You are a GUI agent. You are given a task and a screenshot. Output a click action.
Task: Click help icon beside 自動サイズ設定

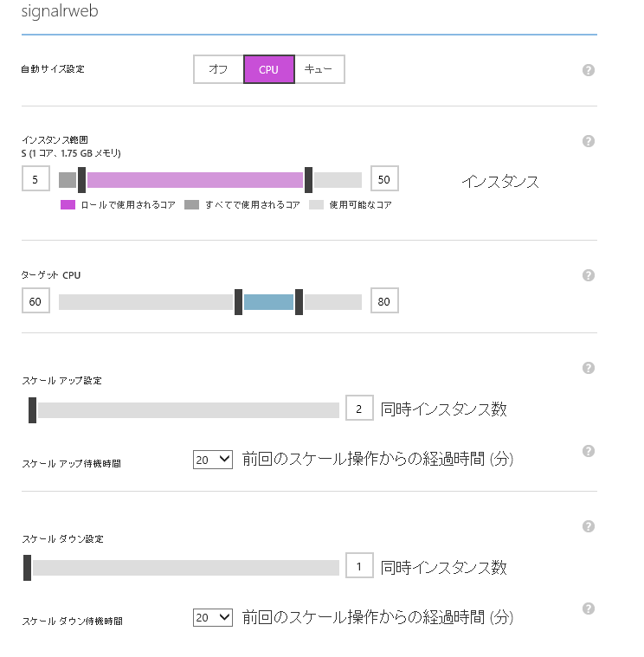click(x=589, y=70)
